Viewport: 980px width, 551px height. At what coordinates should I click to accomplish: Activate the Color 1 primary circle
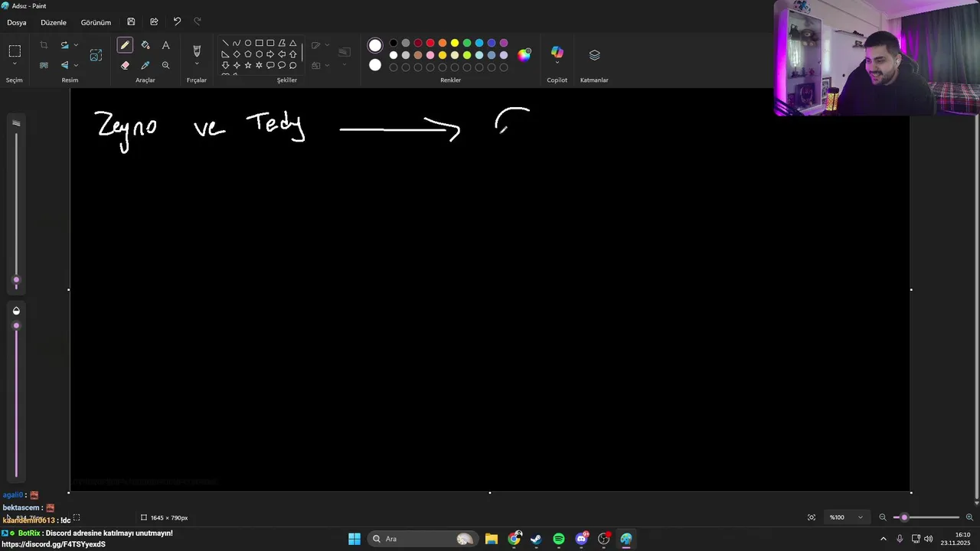[x=374, y=46]
